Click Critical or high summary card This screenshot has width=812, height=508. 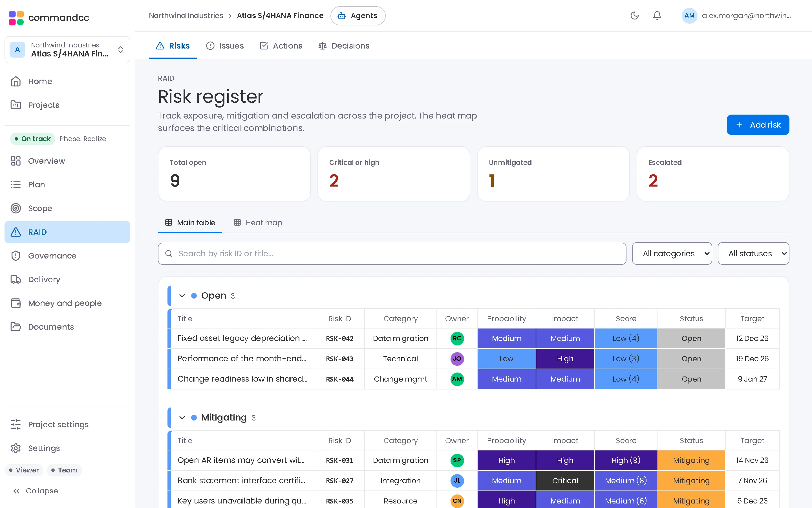(394, 174)
